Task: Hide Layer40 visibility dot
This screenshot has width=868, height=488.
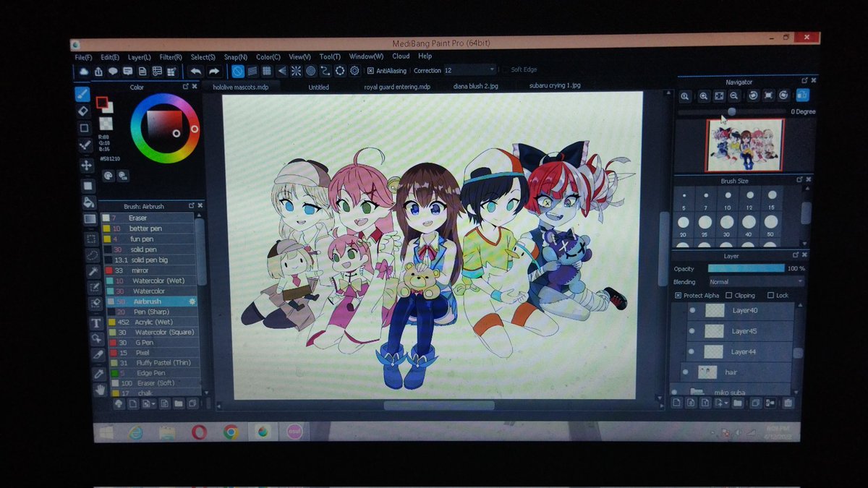Action: (x=692, y=311)
